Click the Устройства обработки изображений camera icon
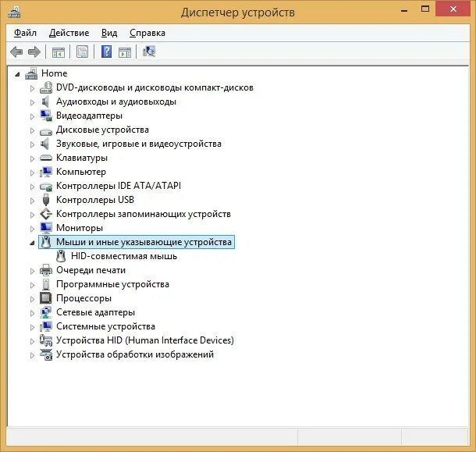Viewport: 476px width, 452px height. pos(46,354)
